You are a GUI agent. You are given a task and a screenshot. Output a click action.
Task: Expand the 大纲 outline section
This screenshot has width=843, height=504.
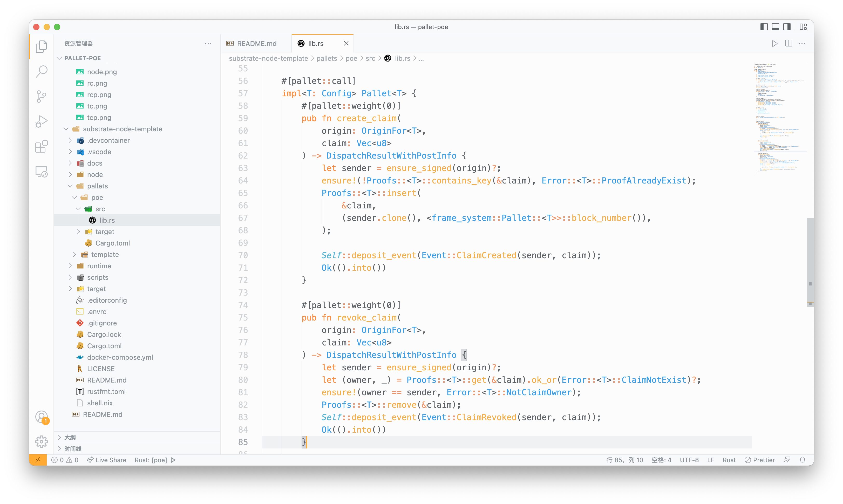137,437
